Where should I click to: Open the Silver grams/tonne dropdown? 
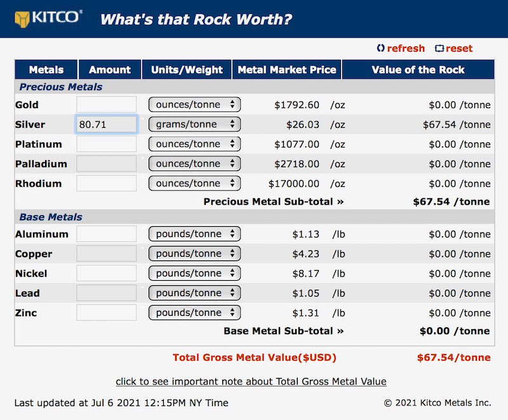194,124
